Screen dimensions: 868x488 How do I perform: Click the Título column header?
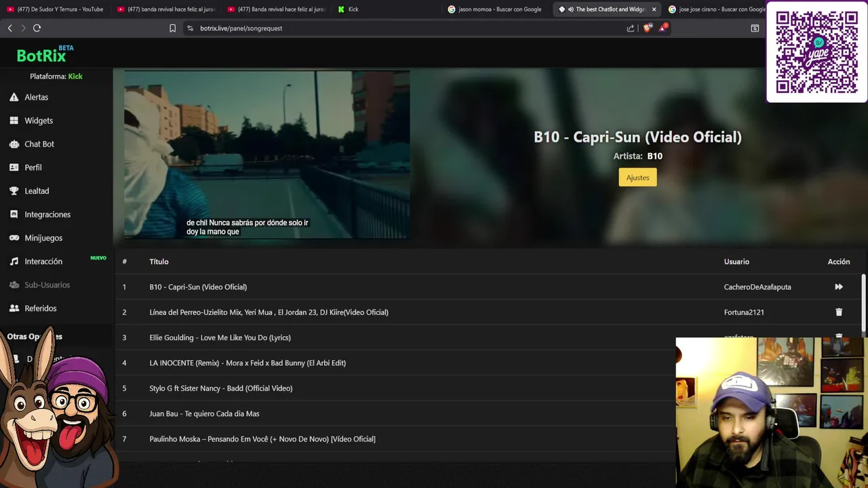coord(159,262)
